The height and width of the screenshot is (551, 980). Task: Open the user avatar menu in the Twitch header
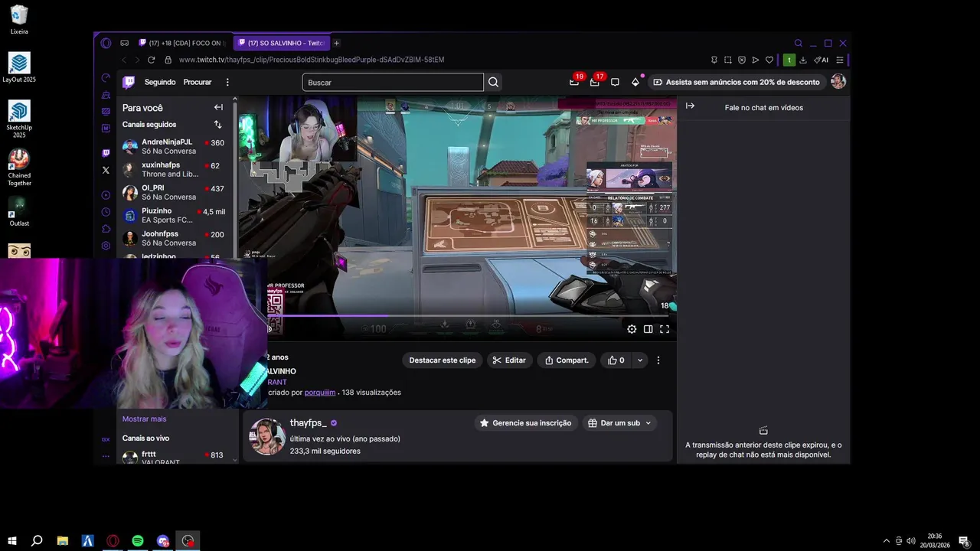point(838,81)
